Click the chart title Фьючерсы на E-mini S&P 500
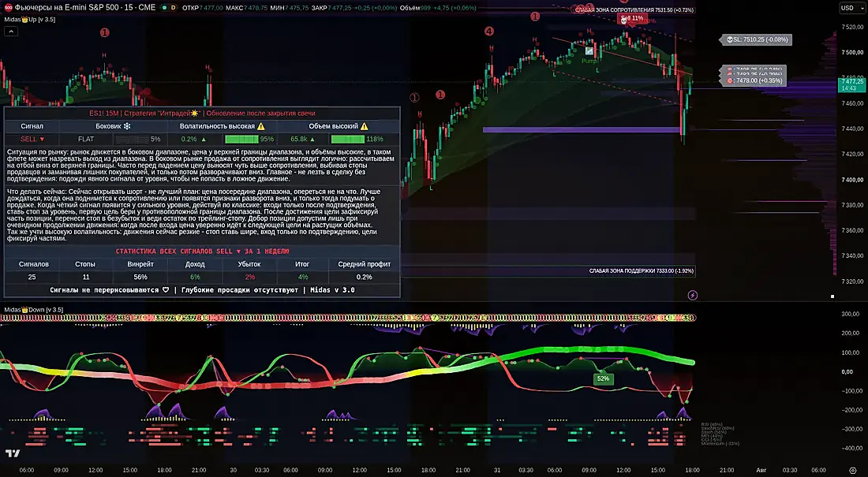The height and width of the screenshot is (477, 868). pos(84,8)
